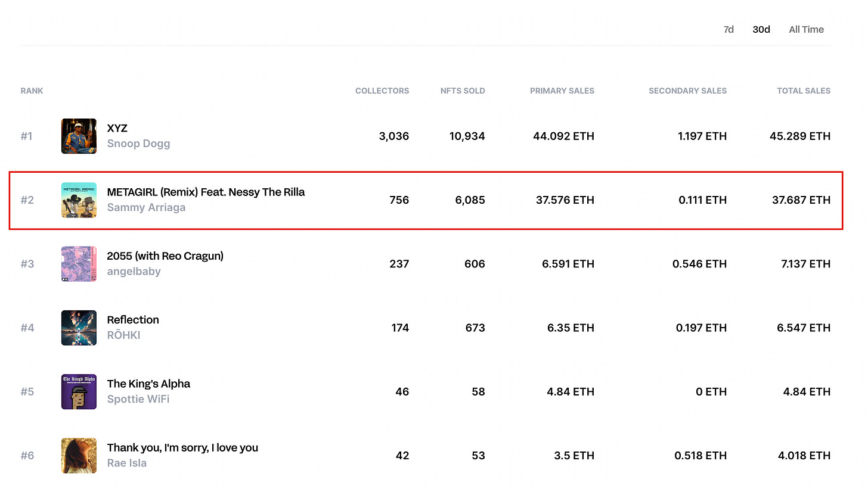Image resolution: width=868 pixels, height=492 pixels.
Task: Click collectors value 3,036
Action: click(x=394, y=136)
